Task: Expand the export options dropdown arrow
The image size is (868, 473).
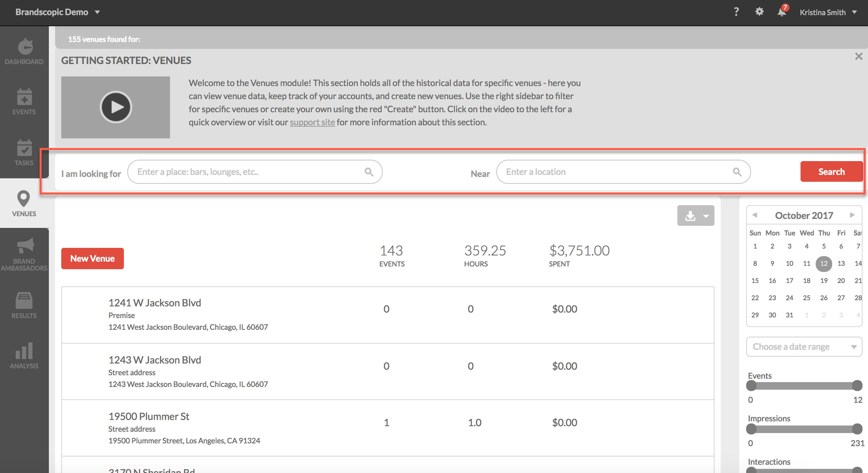Action: (706, 216)
